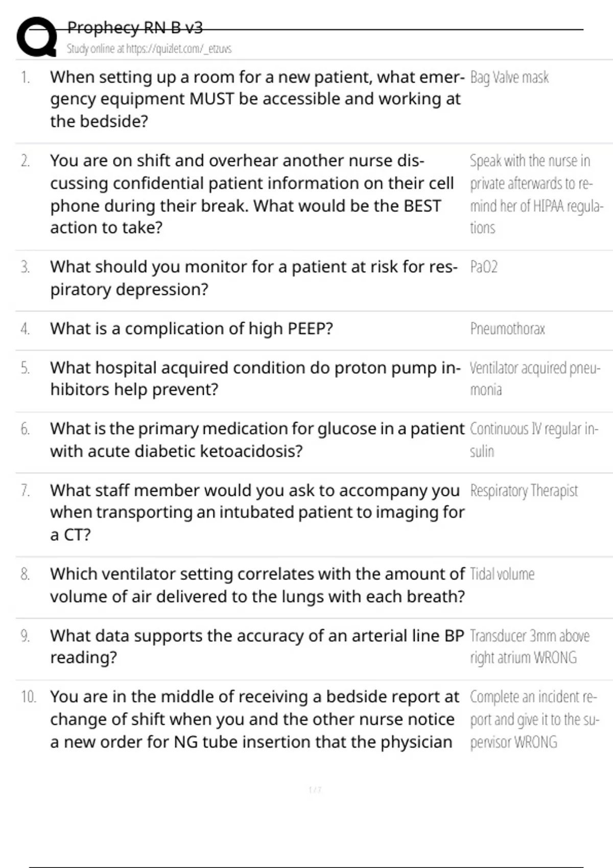Click the high PEEP complication question

tap(191, 329)
